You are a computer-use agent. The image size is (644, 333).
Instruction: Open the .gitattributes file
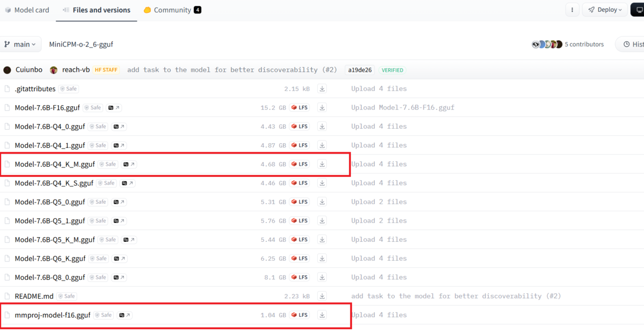click(x=35, y=88)
